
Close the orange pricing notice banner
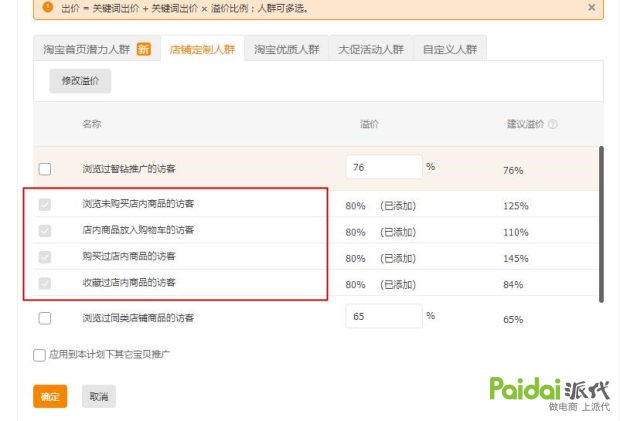coord(592,7)
